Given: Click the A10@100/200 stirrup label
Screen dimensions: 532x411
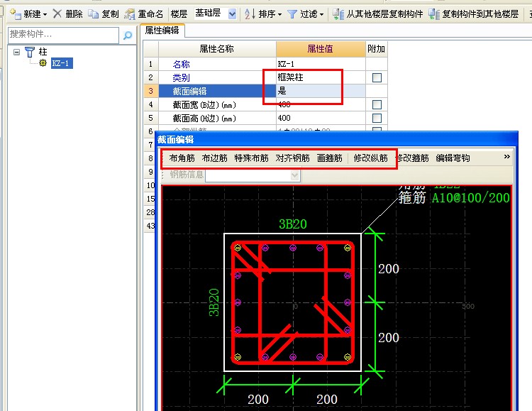Looking at the screenshot, I should click(471, 198).
